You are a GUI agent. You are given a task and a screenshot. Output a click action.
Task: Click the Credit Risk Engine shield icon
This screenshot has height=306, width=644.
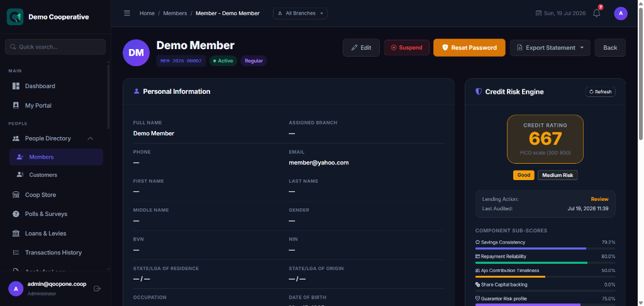click(478, 92)
